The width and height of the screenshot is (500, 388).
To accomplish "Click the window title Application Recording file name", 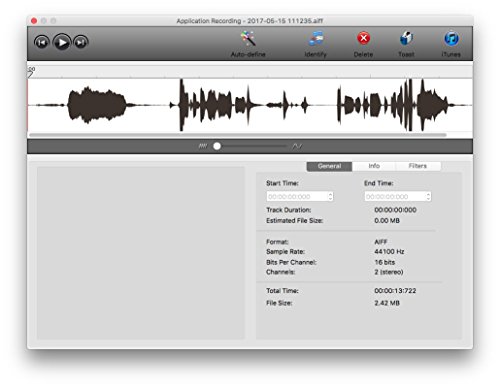I will [x=250, y=21].
